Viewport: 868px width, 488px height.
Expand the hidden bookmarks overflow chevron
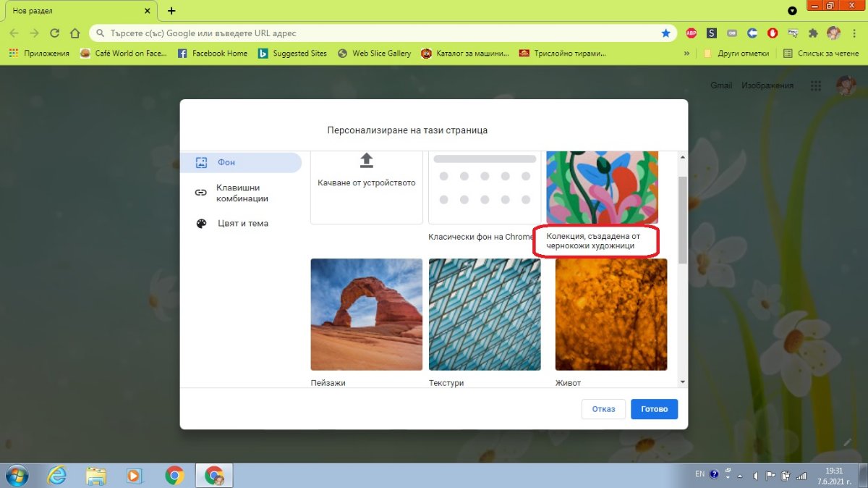pyautogui.click(x=686, y=54)
